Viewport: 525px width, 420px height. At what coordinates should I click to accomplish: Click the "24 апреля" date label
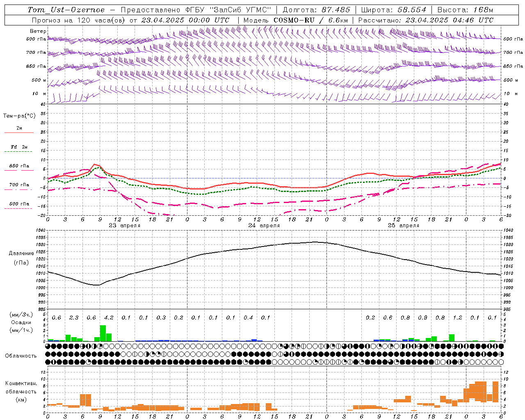click(264, 226)
